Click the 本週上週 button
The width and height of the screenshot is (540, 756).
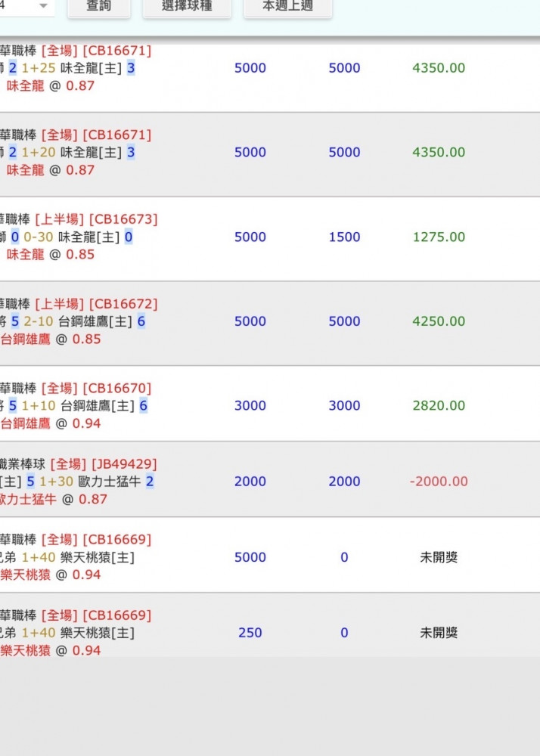click(x=288, y=7)
